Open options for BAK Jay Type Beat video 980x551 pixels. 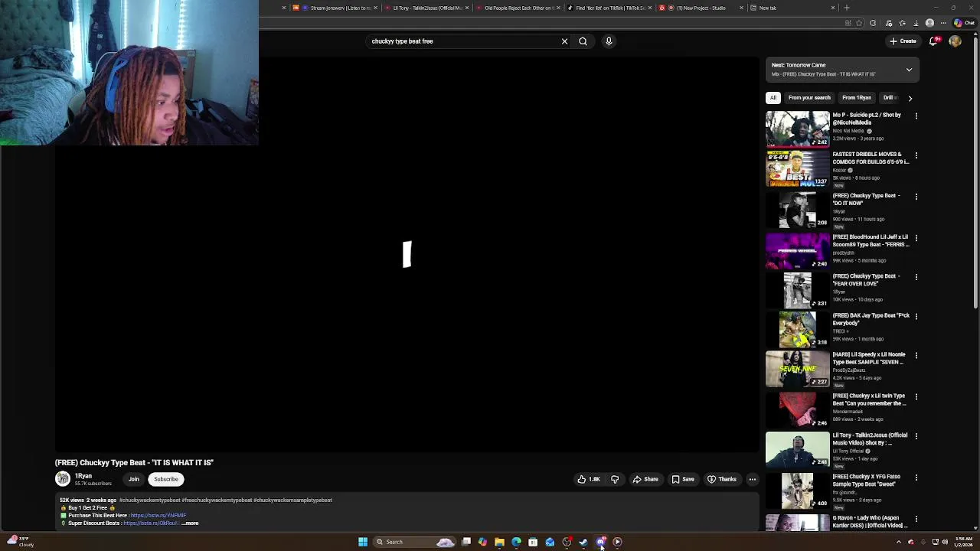pos(916,316)
